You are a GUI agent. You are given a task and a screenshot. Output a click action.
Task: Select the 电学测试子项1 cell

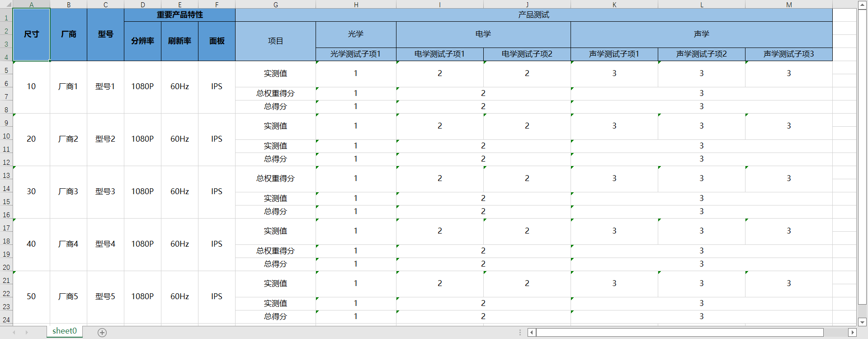440,54
